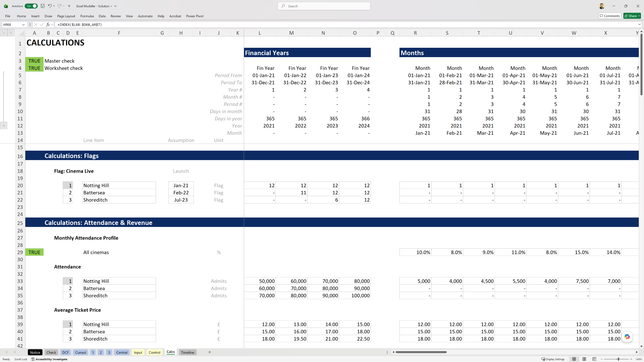This screenshot has height=362, width=644.
Task: Click the New Sheet plus icon
Action: (210, 352)
